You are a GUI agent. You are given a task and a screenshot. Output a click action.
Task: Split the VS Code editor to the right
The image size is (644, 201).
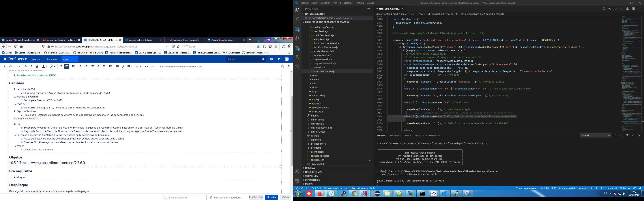(x=633, y=9)
